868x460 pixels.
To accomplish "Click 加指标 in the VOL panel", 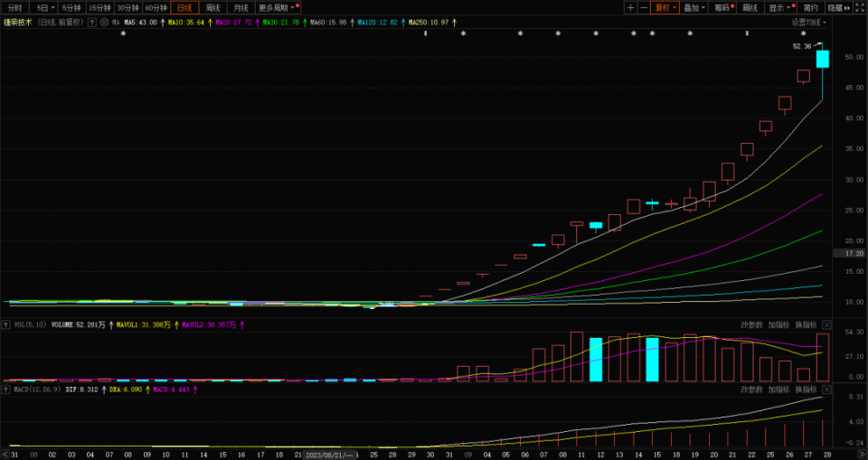I will tap(778, 325).
